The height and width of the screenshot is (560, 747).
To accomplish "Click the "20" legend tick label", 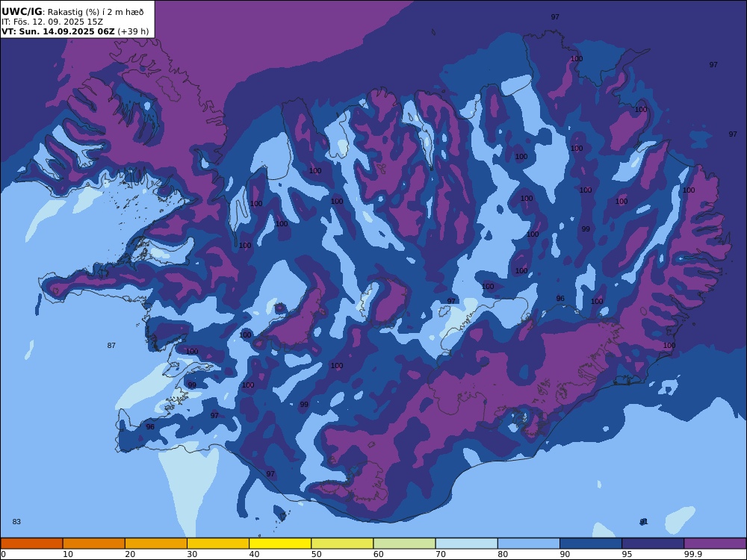I will [130, 554].
